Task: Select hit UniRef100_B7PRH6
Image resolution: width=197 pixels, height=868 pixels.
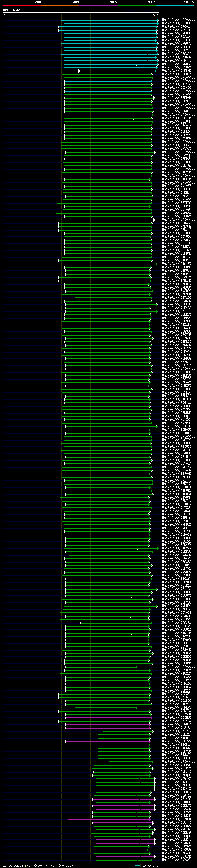Action: pos(176,98)
